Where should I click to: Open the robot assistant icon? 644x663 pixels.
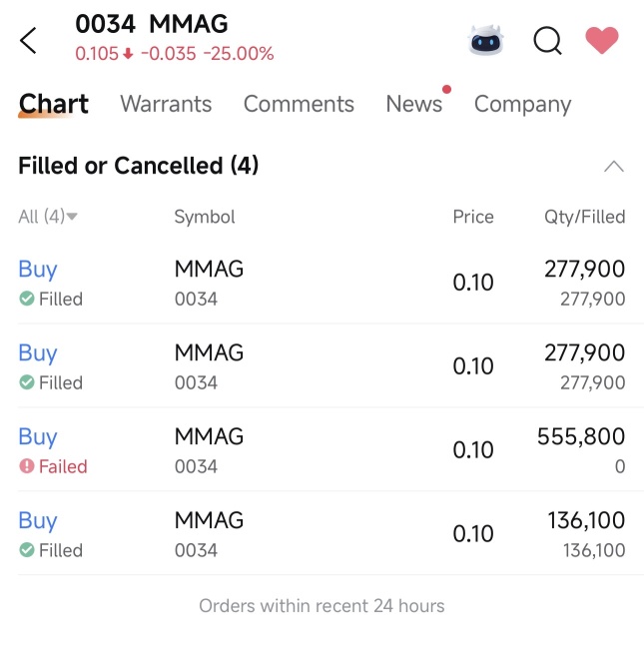[x=486, y=41]
